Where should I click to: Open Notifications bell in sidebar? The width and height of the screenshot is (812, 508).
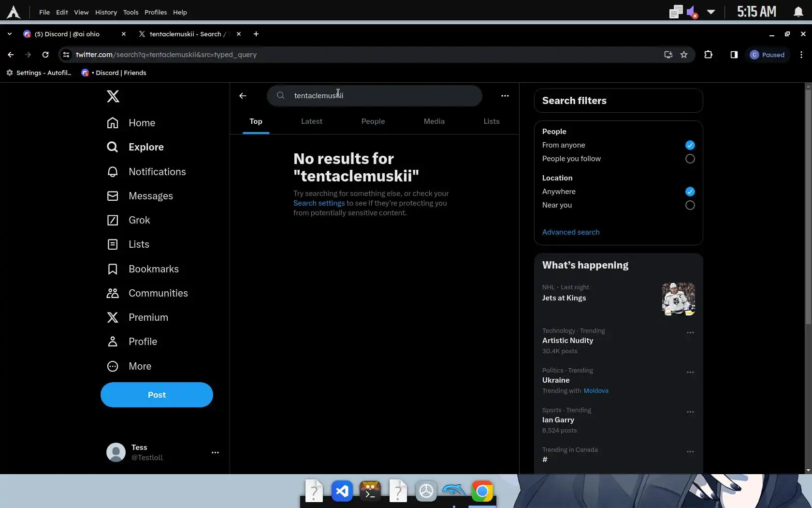[x=146, y=172]
